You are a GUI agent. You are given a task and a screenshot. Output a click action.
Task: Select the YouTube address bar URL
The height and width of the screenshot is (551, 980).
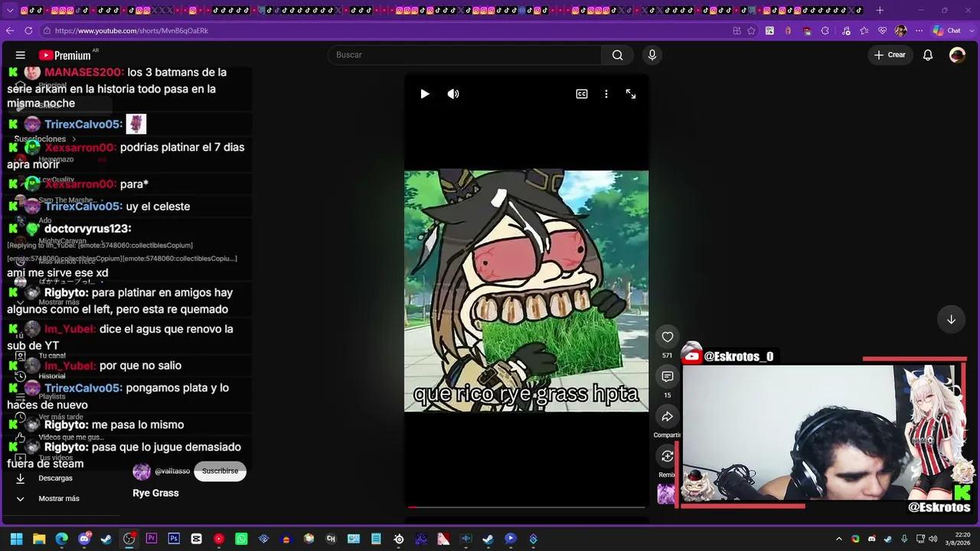click(132, 31)
